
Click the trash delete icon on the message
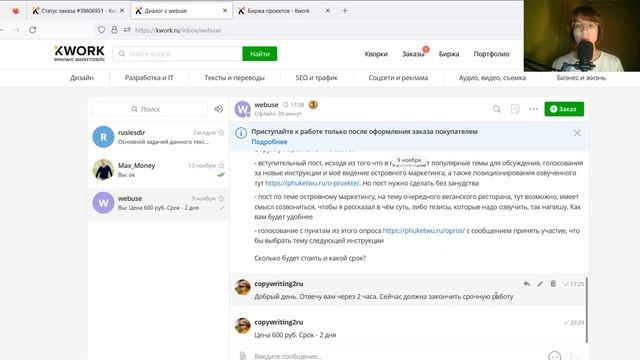point(553,284)
